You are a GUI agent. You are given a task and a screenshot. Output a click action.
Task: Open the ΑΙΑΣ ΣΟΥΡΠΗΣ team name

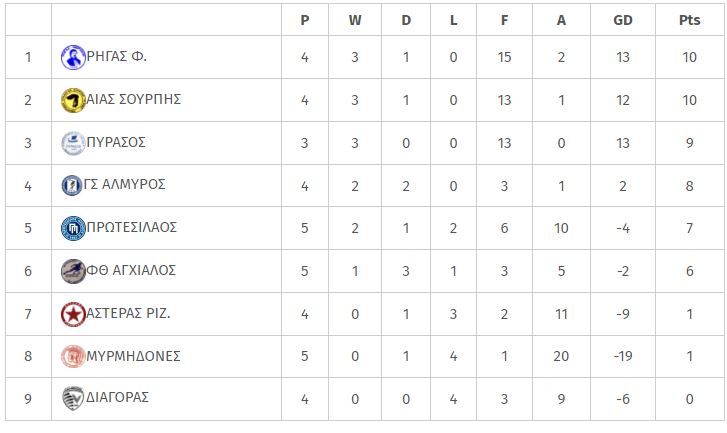134,99
